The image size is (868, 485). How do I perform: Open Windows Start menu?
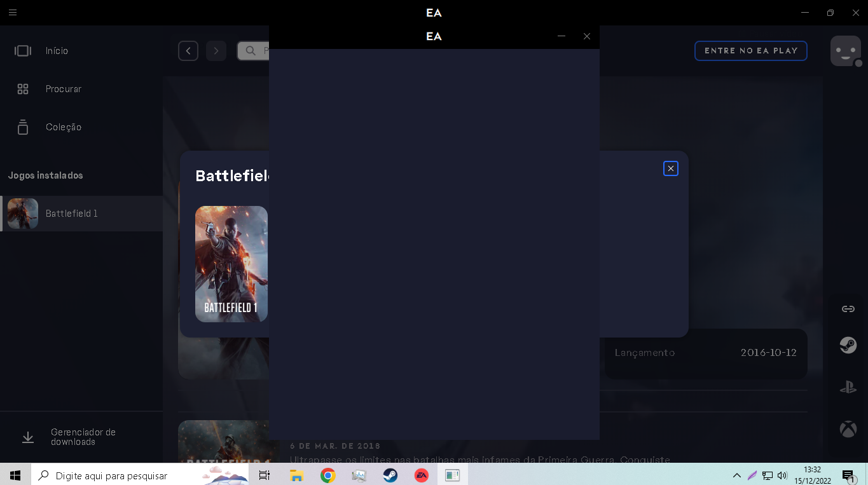pyautogui.click(x=15, y=475)
